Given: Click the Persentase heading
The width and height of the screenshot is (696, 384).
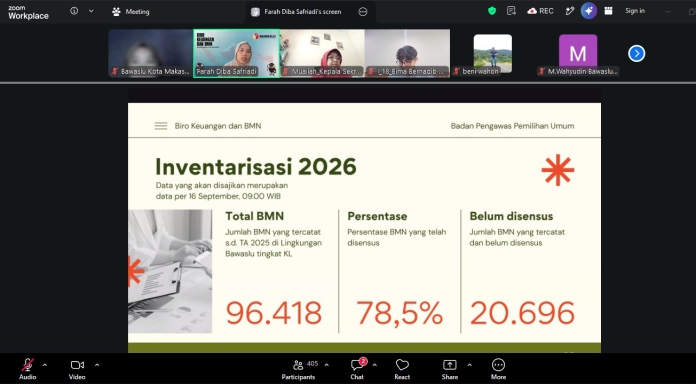Looking at the screenshot, I should pos(377,216).
